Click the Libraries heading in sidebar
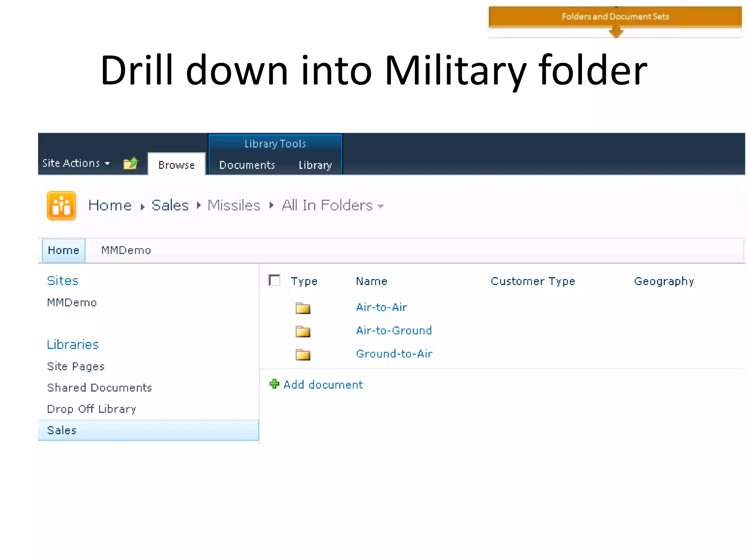The width and height of the screenshot is (747, 560). tap(73, 345)
